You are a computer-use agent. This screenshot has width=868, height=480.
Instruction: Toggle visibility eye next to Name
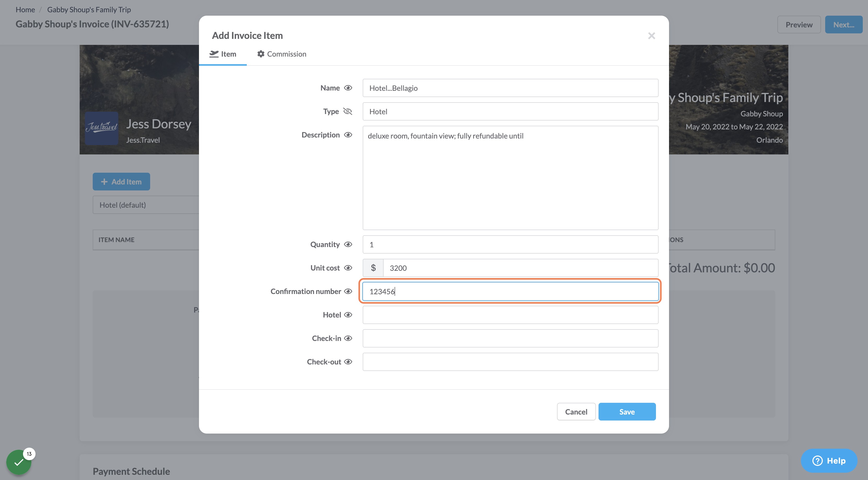pyautogui.click(x=348, y=88)
